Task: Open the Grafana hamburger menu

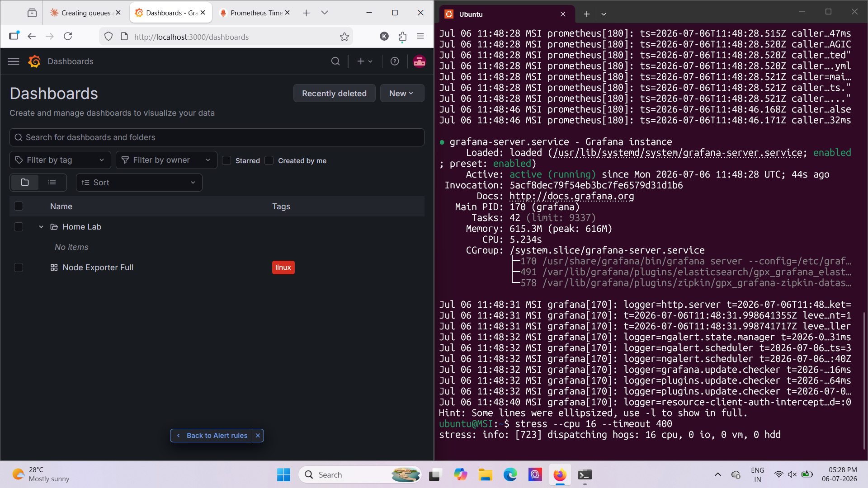Action: pos(14,61)
